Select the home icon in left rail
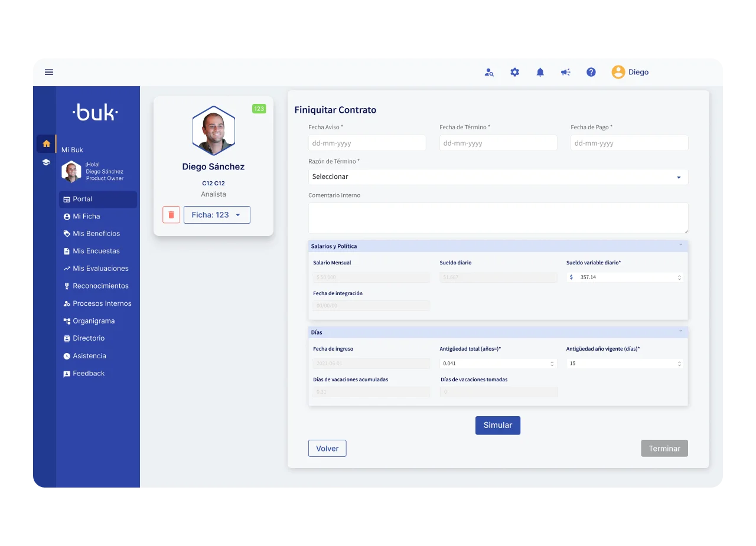 46,143
